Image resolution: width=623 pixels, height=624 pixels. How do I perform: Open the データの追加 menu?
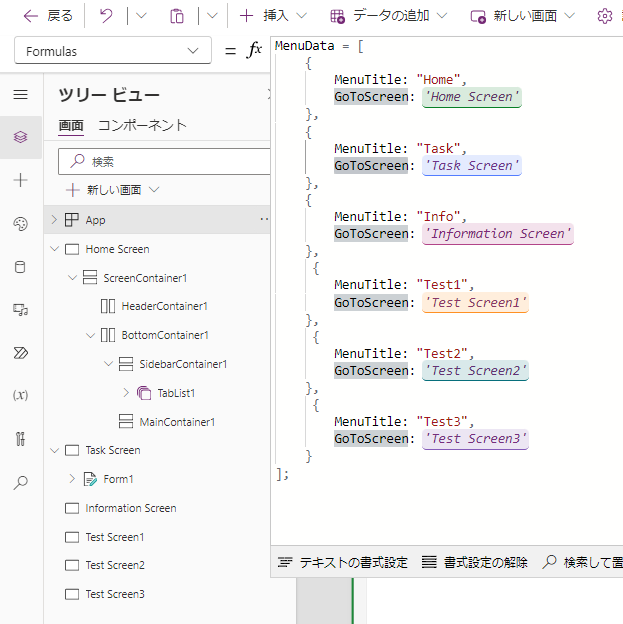389,16
